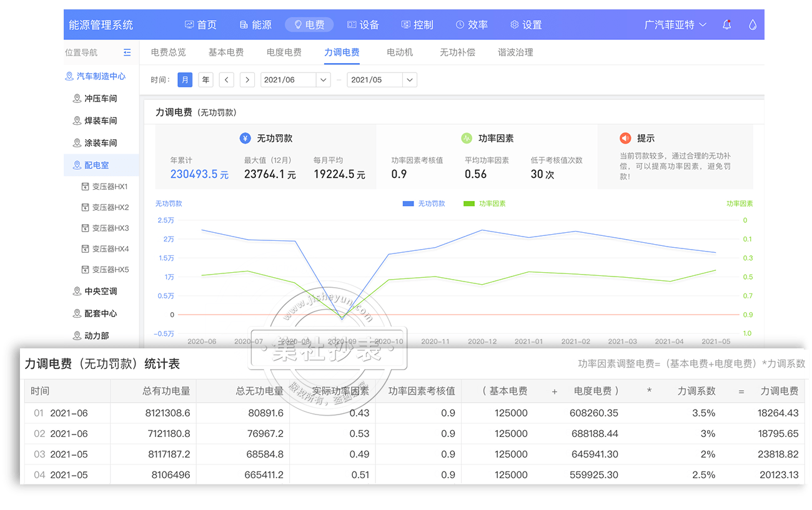The image size is (812, 510).
Task: Switch time granularity to 年
Action: [x=205, y=80]
